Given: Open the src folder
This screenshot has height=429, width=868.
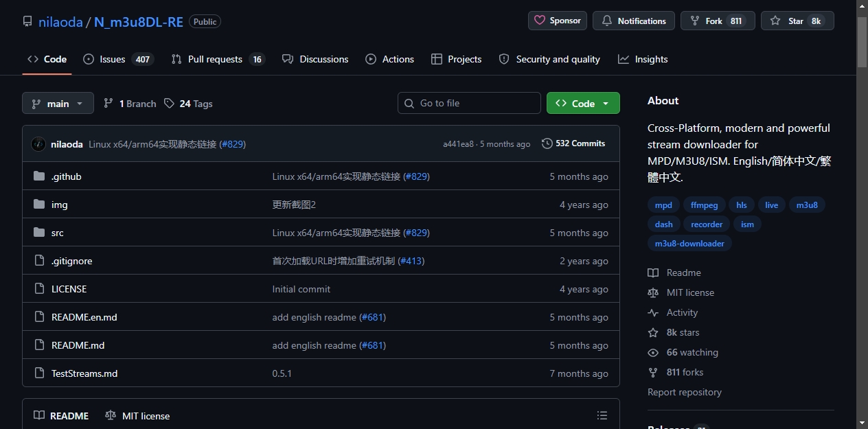Looking at the screenshot, I should point(58,233).
